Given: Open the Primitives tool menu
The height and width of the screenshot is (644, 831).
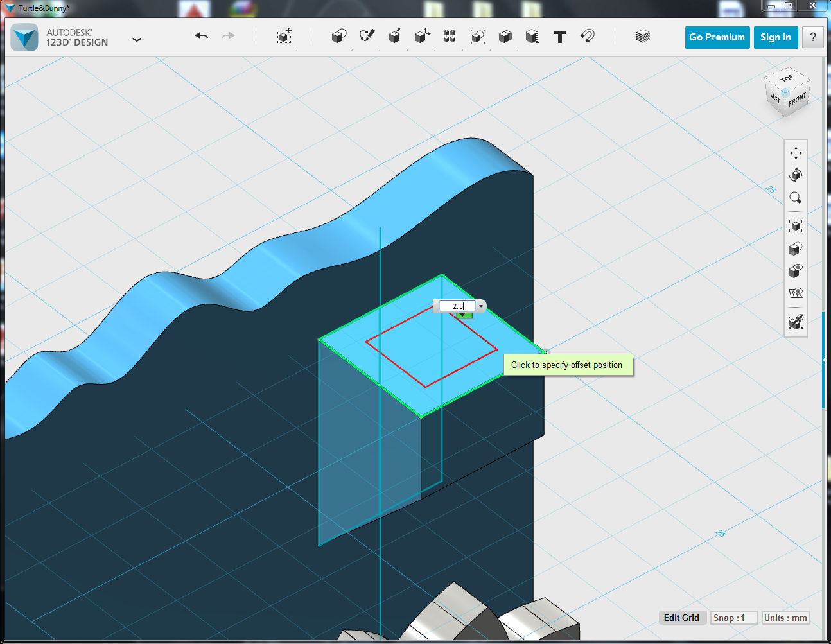Looking at the screenshot, I should point(338,36).
